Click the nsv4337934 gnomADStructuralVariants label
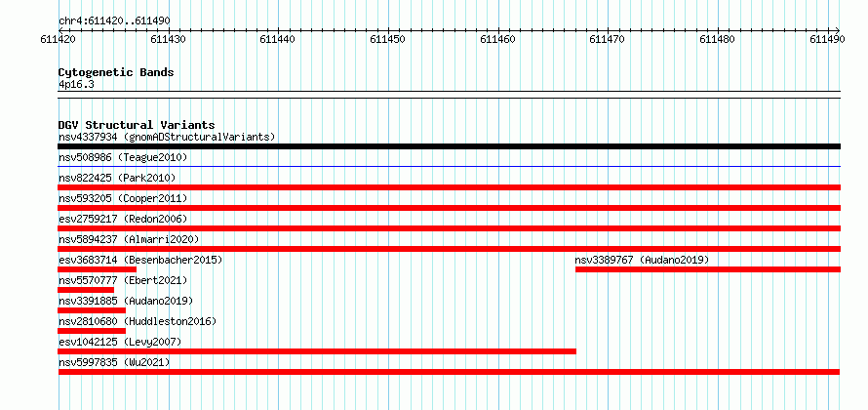 click(x=167, y=137)
